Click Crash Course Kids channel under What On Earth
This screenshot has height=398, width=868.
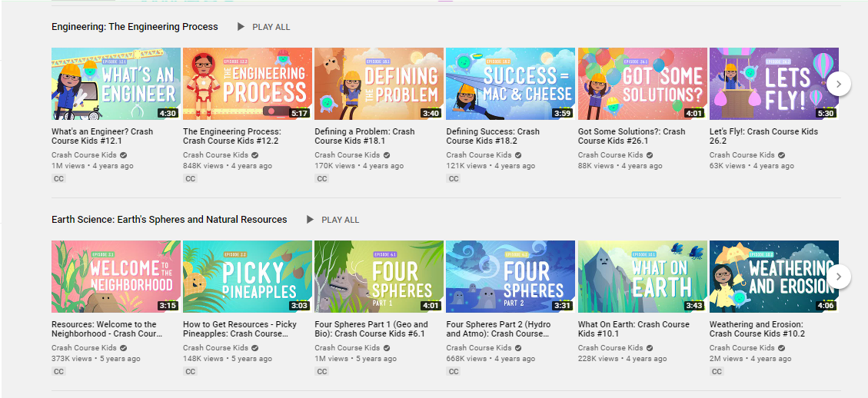point(610,347)
